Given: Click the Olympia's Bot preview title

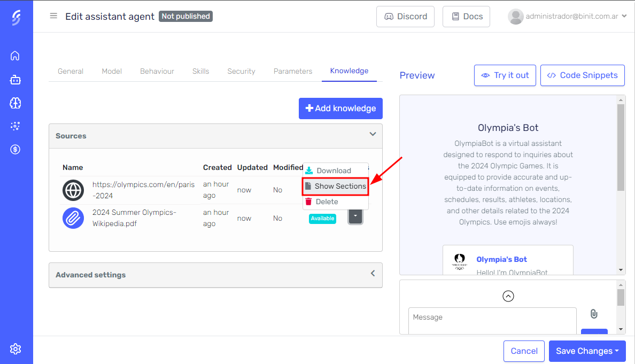Looking at the screenshot, I should tap(508, 128).
